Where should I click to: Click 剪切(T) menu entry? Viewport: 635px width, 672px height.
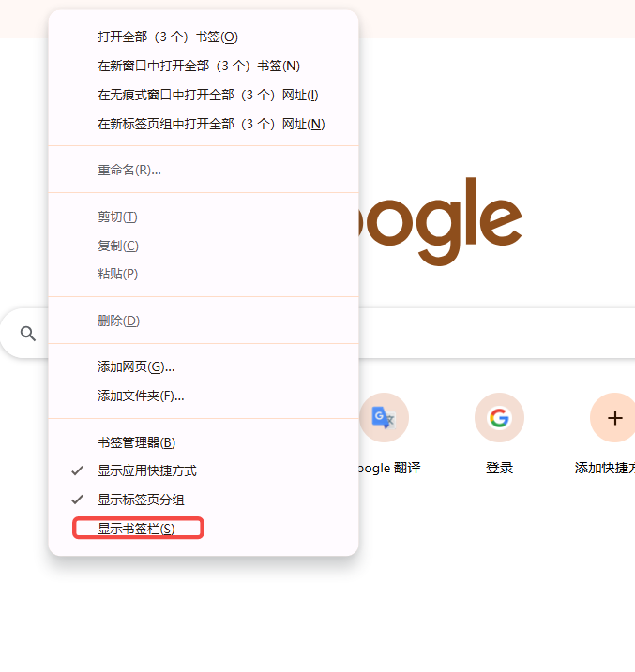click(x=204, y=217)
